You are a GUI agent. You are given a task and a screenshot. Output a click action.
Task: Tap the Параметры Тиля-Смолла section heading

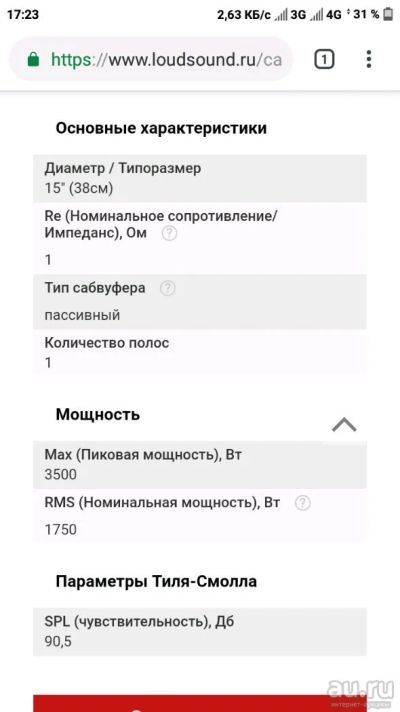click(156, 581)
